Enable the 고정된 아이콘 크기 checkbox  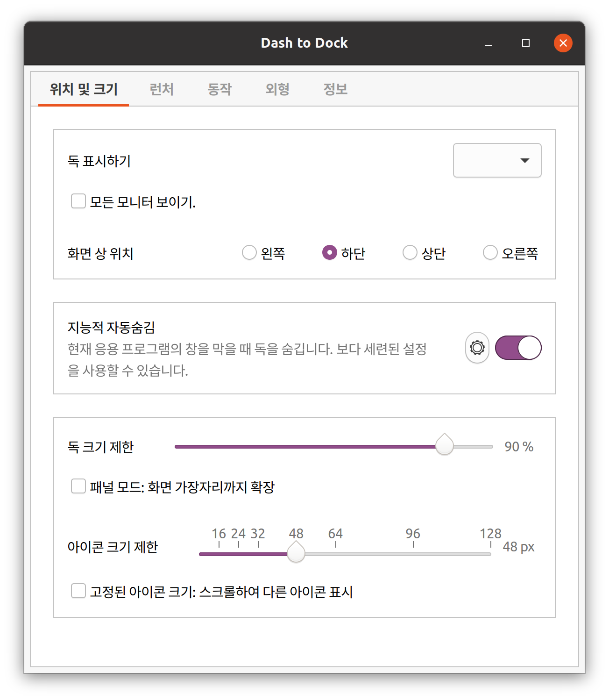click(x=78, y=591)
